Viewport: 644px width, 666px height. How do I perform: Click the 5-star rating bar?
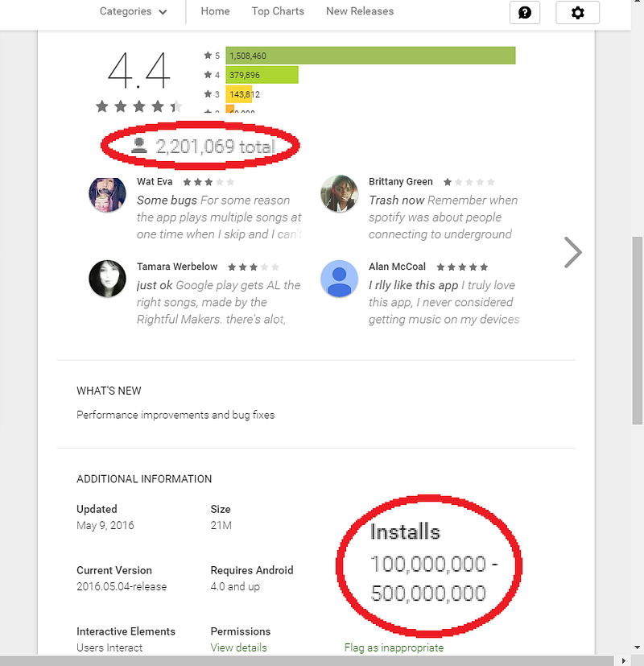[370, 56]
